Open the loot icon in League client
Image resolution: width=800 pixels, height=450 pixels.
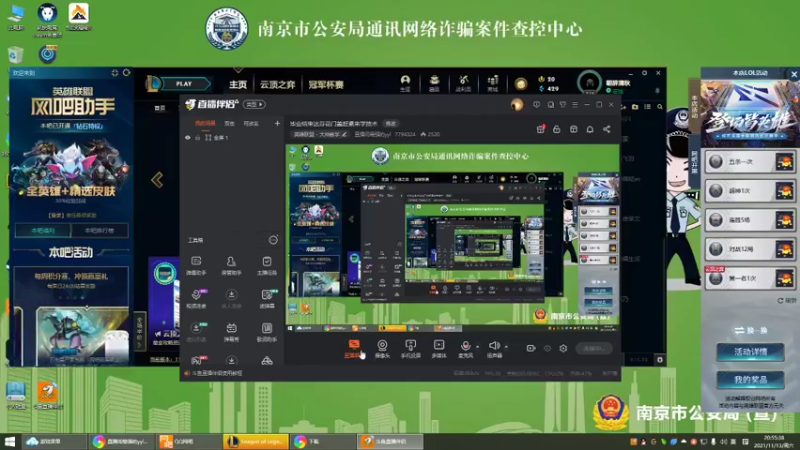tap(463, 83)
